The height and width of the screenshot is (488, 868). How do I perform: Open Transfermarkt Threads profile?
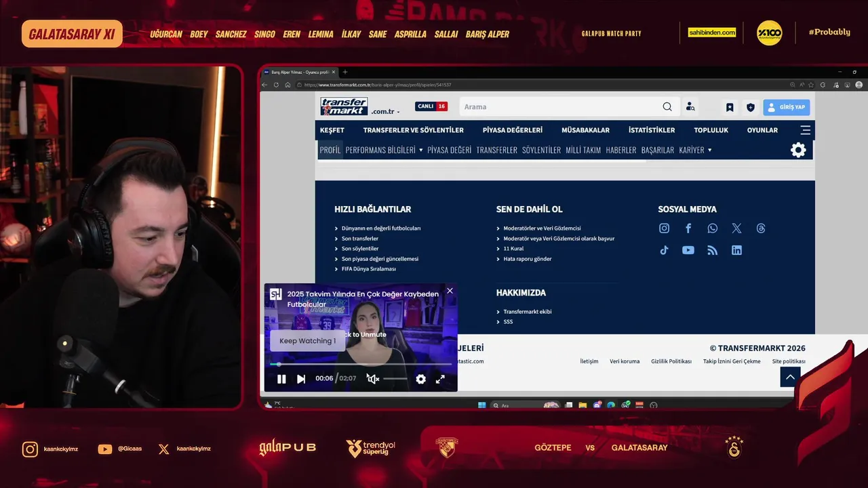pyautogui.click(x=761, y=228)
